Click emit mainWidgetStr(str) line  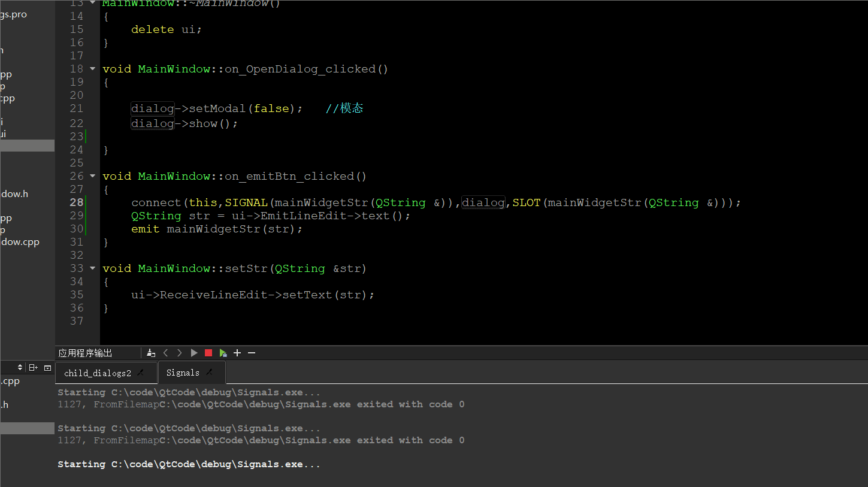click(x=217, y=229)
